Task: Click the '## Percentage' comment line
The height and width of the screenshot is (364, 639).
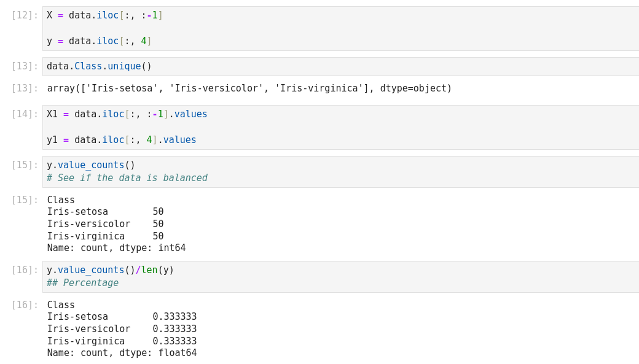Action: (x=83, y=283)
